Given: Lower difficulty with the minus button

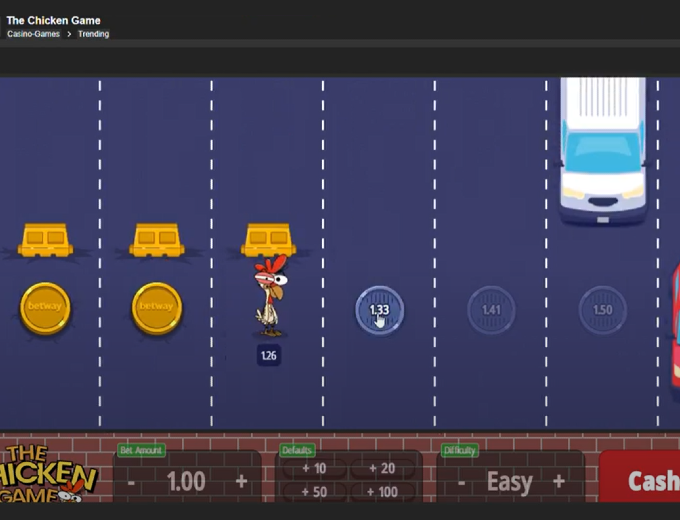Looking at the screenshot, I should point(461,482).
